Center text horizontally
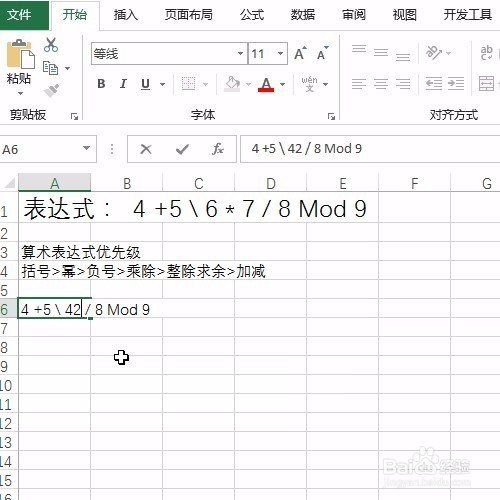500x500 pixels. pos(381,84)
